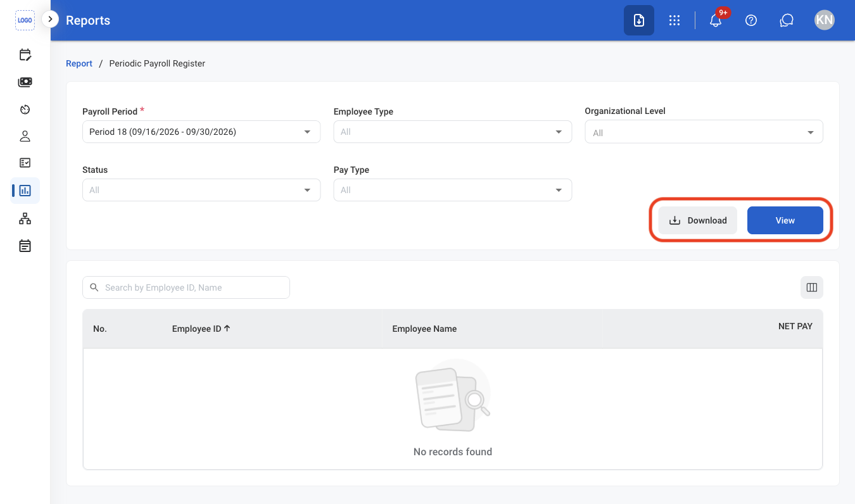The height and width of the screenshot is (504, 855).
Task: Open the Employee Type dropdown
Action: point(453,132)
